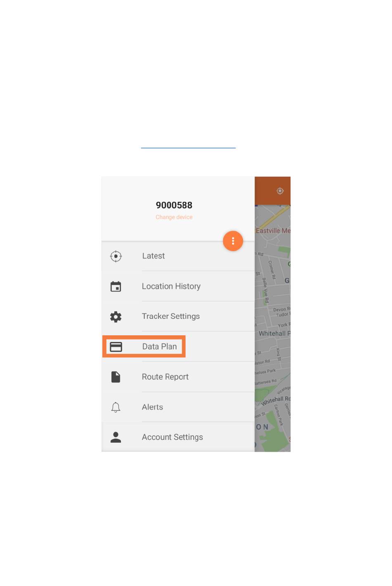
Task: Select Alerts menu entry
Action: (x=178, y=407)
